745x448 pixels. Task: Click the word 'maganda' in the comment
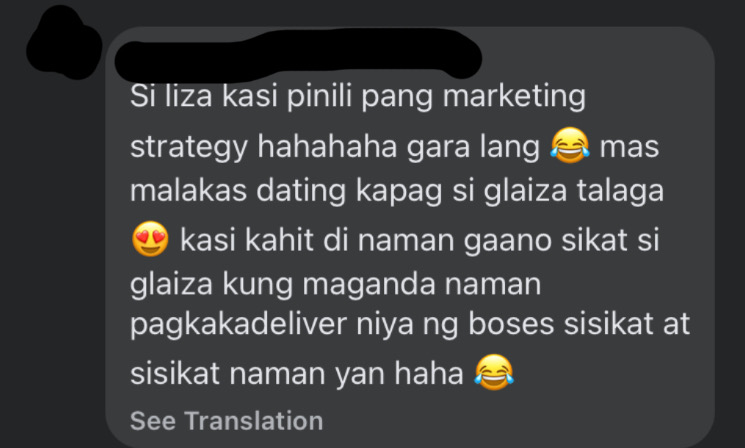368,286
